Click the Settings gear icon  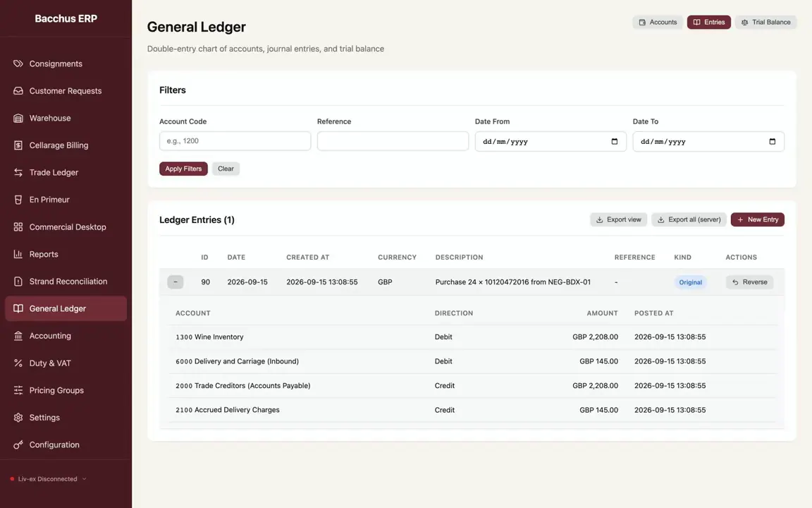point(18,417)
